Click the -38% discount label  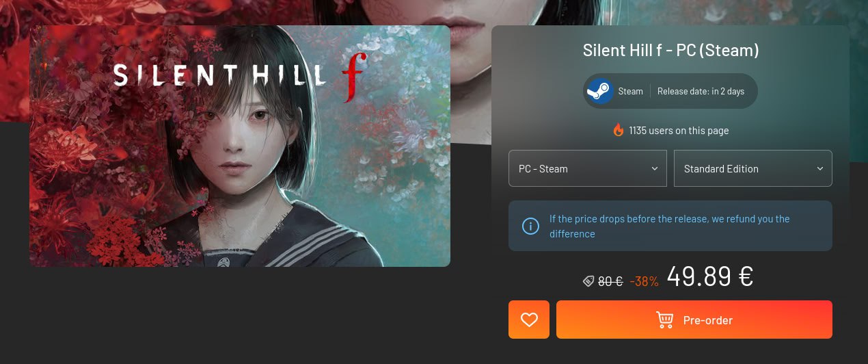tap(644, 281)
